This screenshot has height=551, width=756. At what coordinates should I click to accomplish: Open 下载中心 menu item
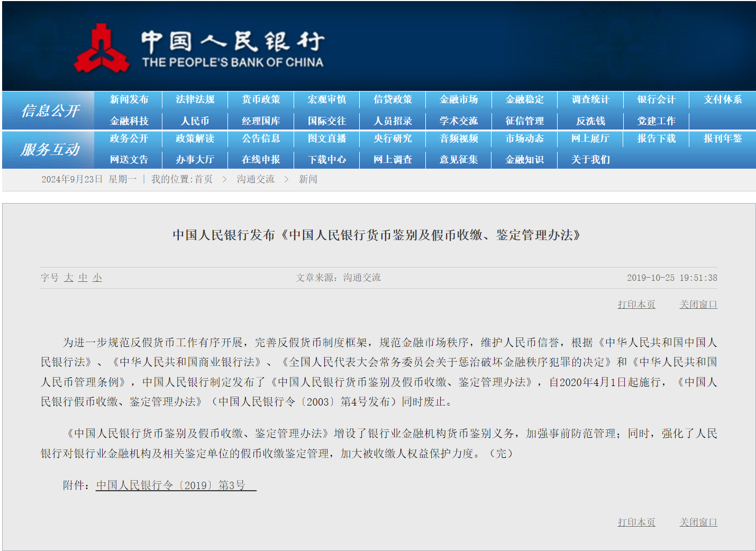pyautogui.click(x=327, y=160)
